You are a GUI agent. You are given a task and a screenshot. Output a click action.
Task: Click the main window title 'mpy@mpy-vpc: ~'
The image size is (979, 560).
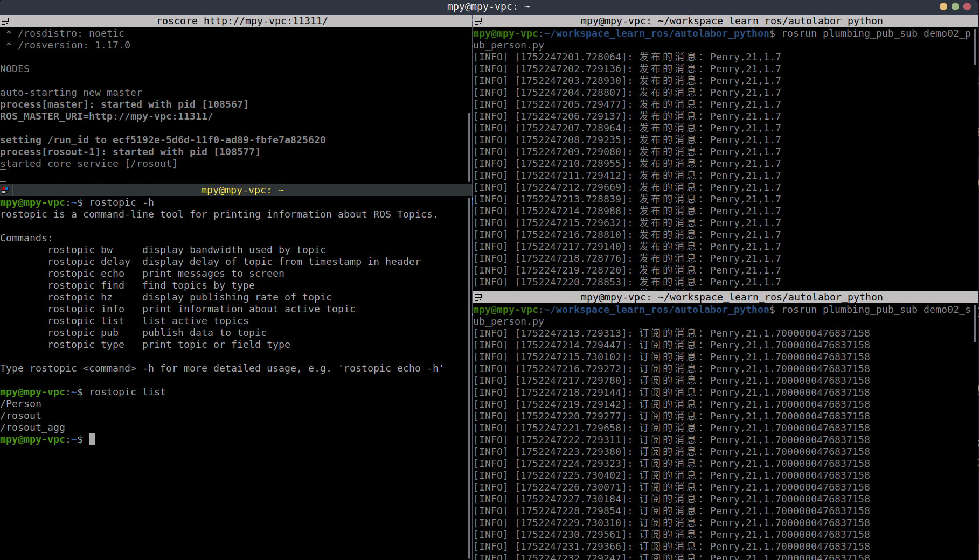488,6
